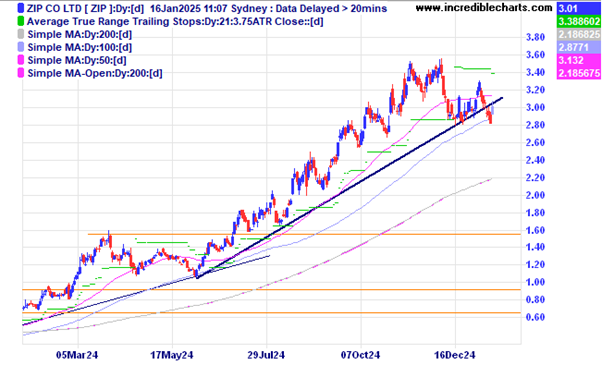Click the 17May24 date axis label
Viewport: 602px width, 365px height.
(172, 355)
